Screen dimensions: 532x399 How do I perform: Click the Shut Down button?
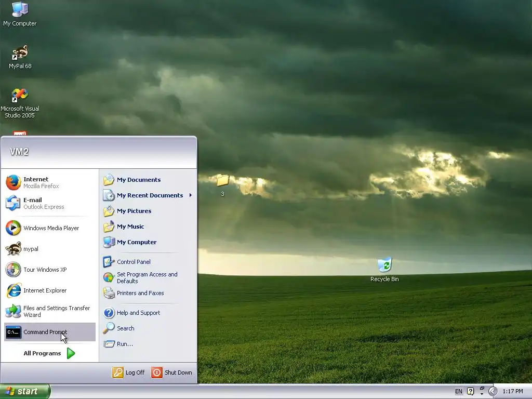(x=171, y=373)
